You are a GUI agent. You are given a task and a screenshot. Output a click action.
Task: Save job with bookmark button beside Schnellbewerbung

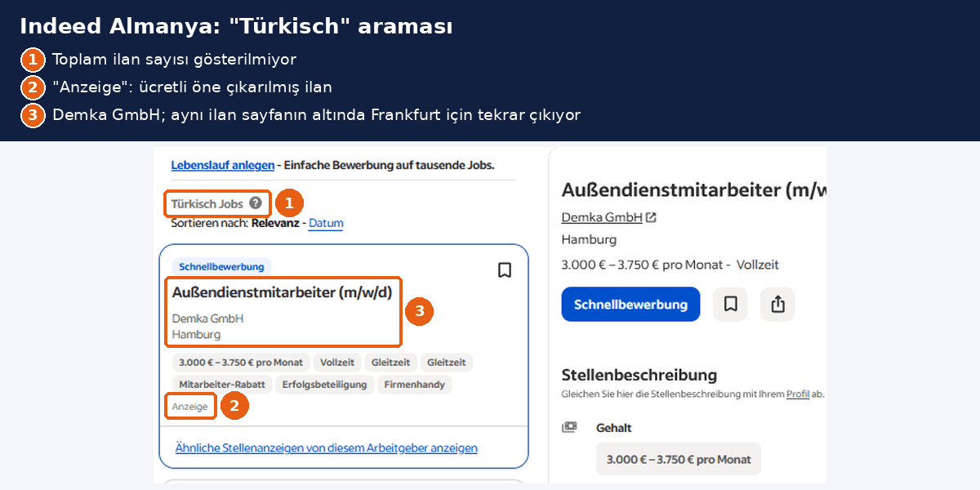[x=730, y=304]
